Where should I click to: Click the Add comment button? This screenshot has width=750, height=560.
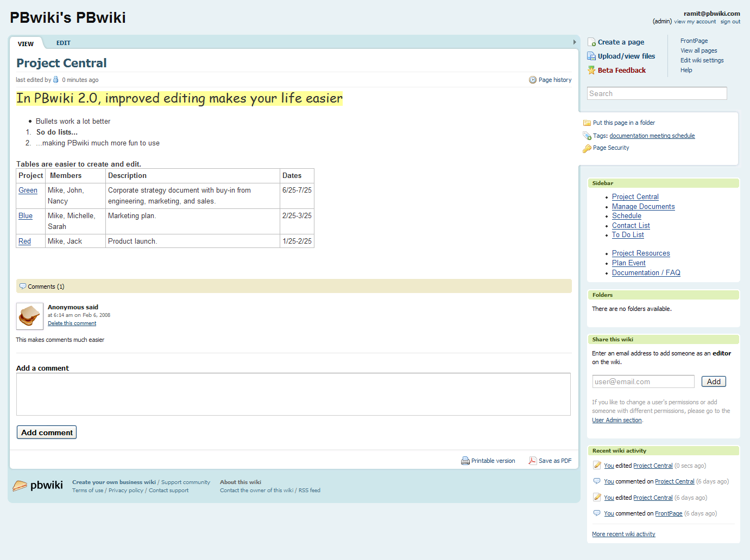tap(47, 432)
